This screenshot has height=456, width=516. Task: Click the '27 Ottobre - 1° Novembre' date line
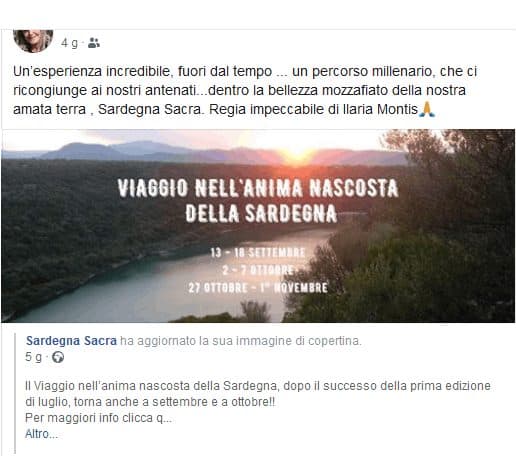click(258, 288)
